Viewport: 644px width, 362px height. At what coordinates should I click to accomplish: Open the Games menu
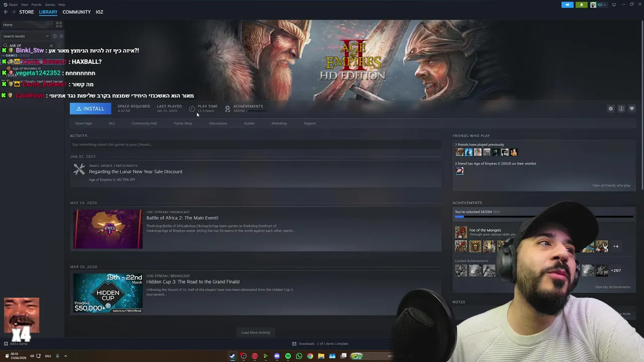[x=50, y=5]
